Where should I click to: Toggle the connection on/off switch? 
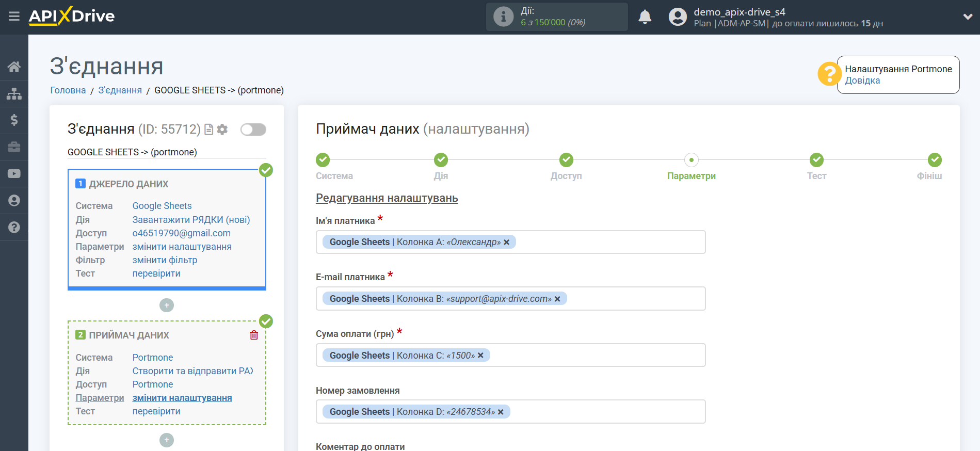click(x=253, y=130)
